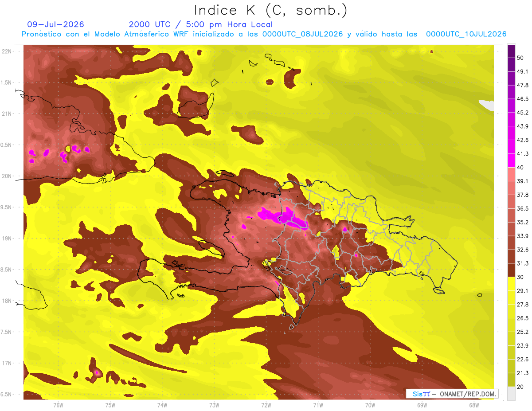Click legend value '31.3'
Viewport: 532px width, 411px height.
click(522, 263)
